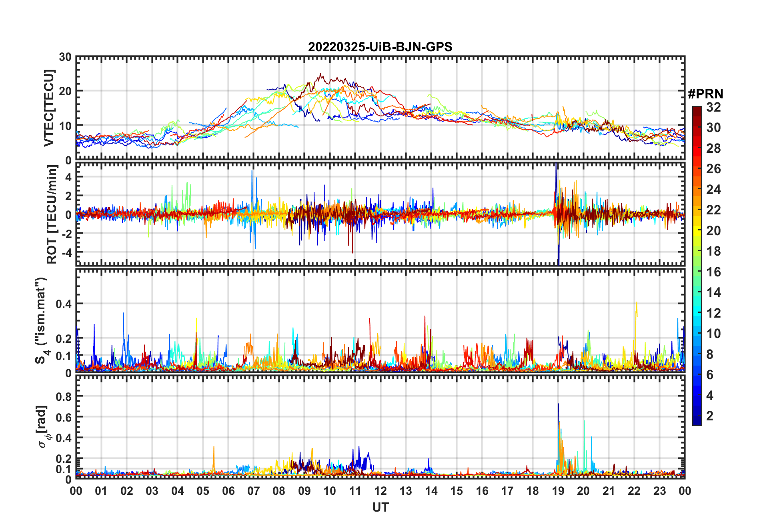Select the UT axis tick label "21"
Screen dimensions: 761x532
click(609, 491)
